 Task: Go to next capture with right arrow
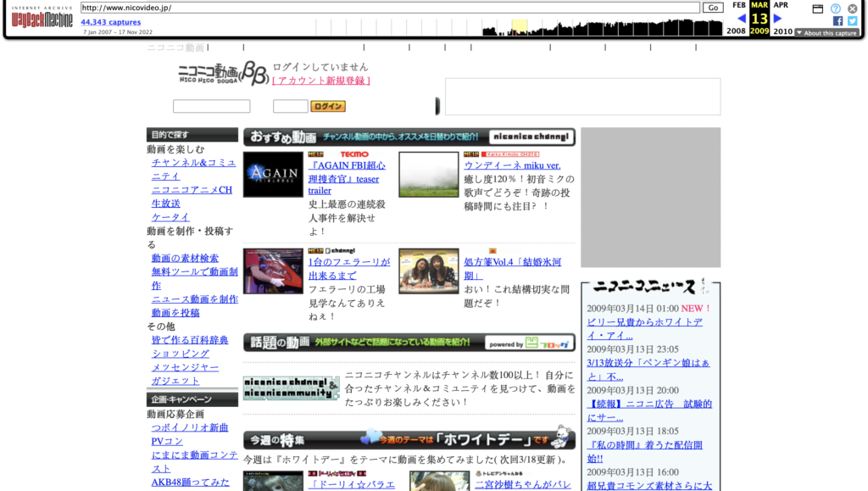778,19
